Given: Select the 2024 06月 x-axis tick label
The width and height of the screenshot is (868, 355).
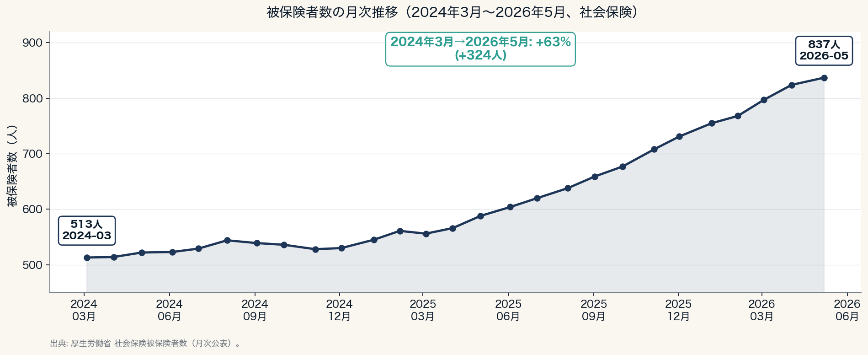Looking at the screenshot, I should point(170,310).
